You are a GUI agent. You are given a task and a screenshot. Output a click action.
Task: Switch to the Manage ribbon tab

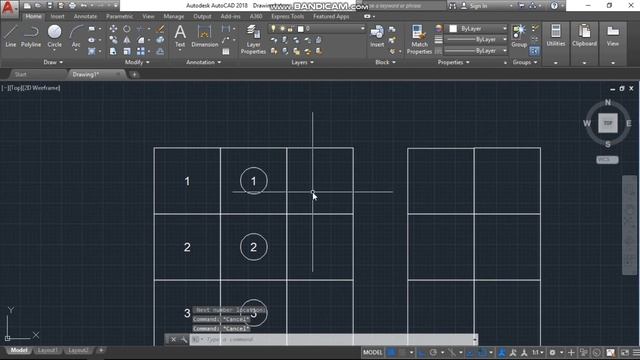pos(173,16)
